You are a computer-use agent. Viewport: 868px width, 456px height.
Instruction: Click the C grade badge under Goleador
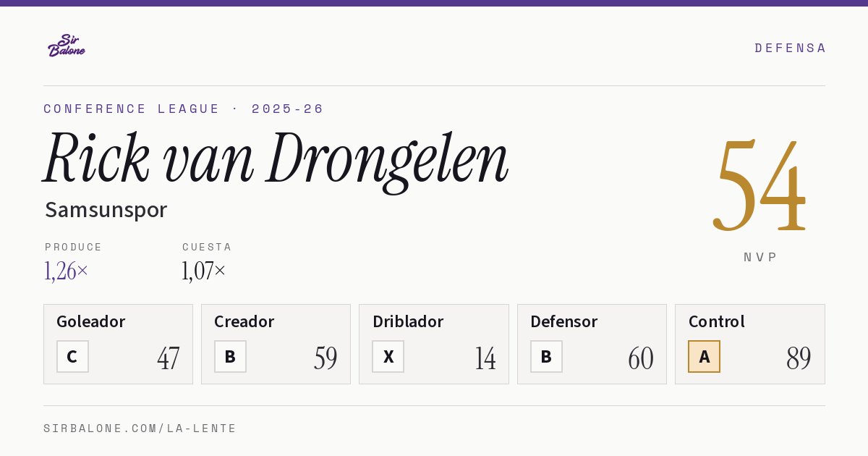72,357
